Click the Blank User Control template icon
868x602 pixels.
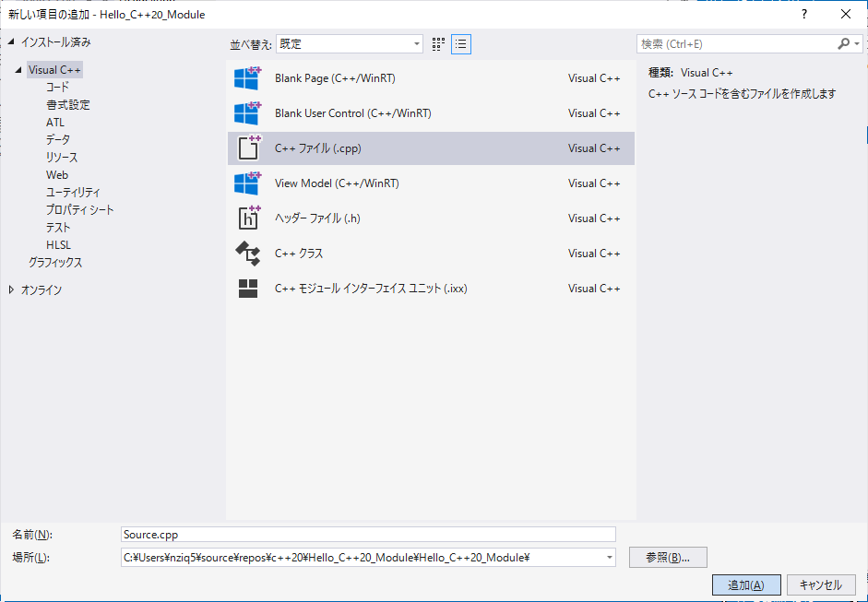pyautogui.click(x=247, y=113)
